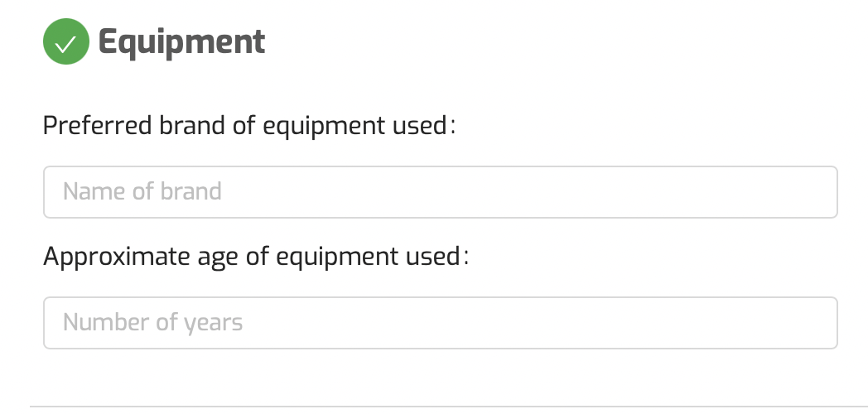The image size is (868, 414).
Task: Click the green checkmark icon beside Equipment
Action: (65, 42)
